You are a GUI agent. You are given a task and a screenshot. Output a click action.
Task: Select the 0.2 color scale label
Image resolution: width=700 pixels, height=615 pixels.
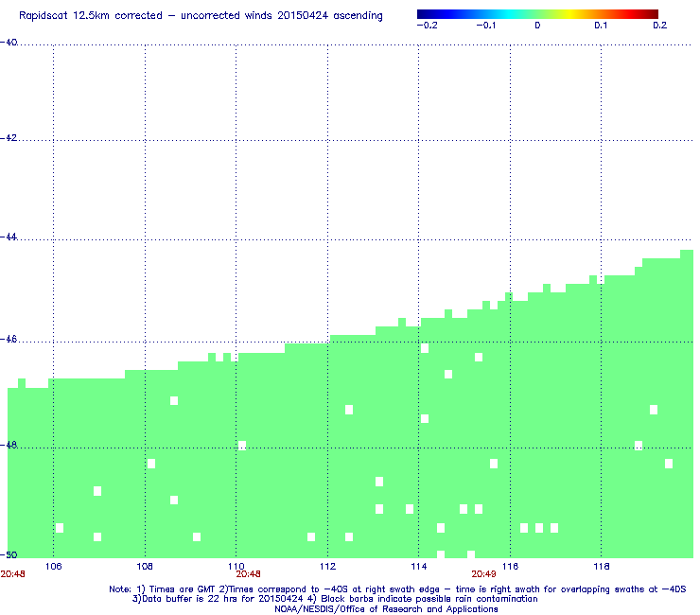tap(660, 26)
